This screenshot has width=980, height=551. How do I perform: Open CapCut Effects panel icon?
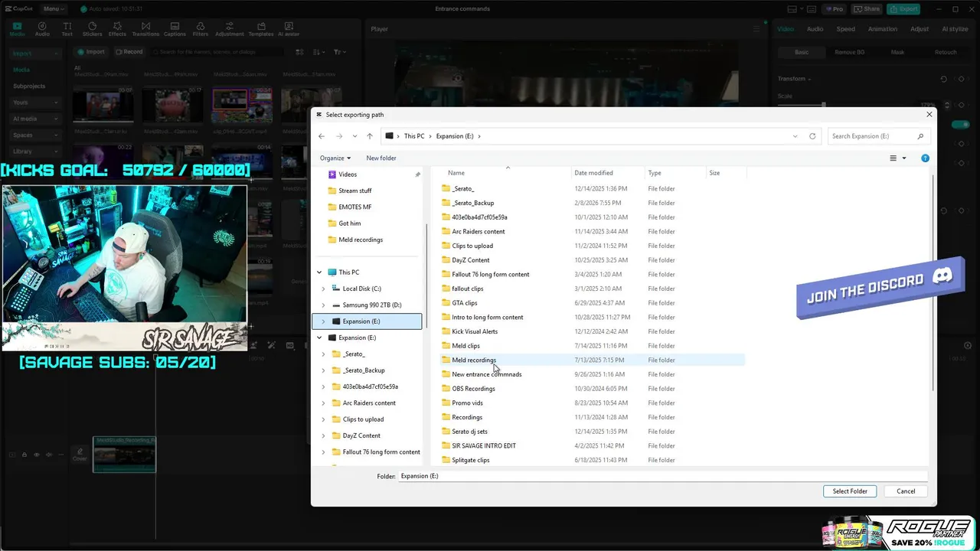coord(117,29)
